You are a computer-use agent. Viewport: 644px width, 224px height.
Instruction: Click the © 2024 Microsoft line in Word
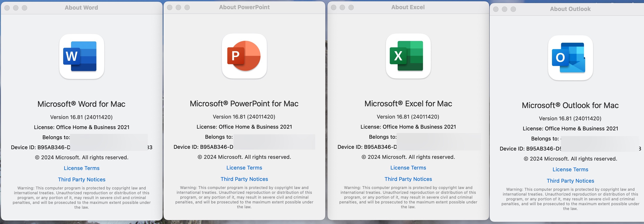pyautogui.click(x=82, y=157)
